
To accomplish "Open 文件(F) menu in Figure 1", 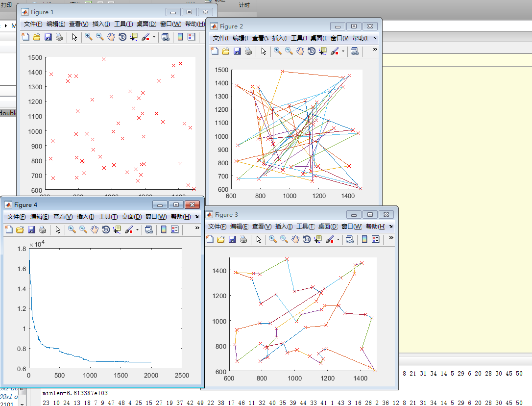I will (33, 24).
